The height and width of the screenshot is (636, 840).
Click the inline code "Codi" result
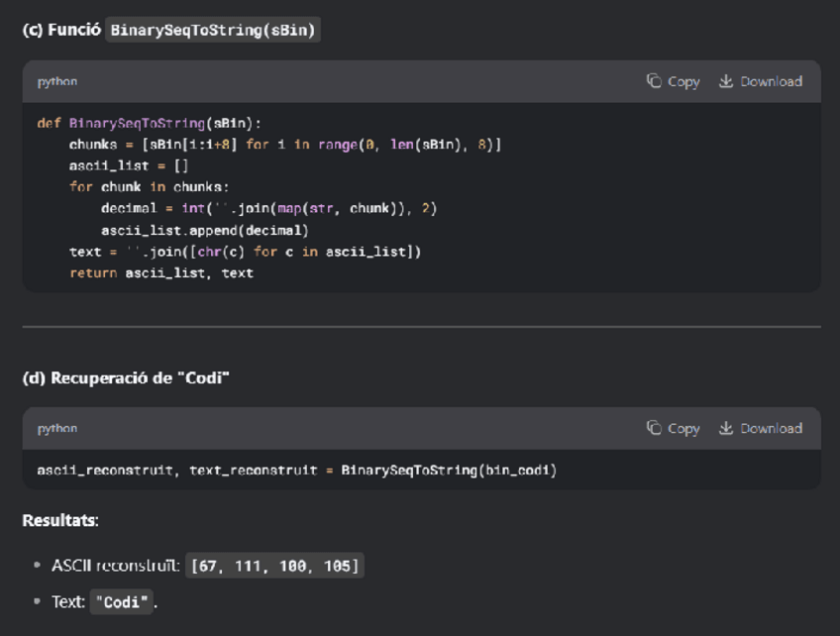pyautogui.click(x=123, y=601)
